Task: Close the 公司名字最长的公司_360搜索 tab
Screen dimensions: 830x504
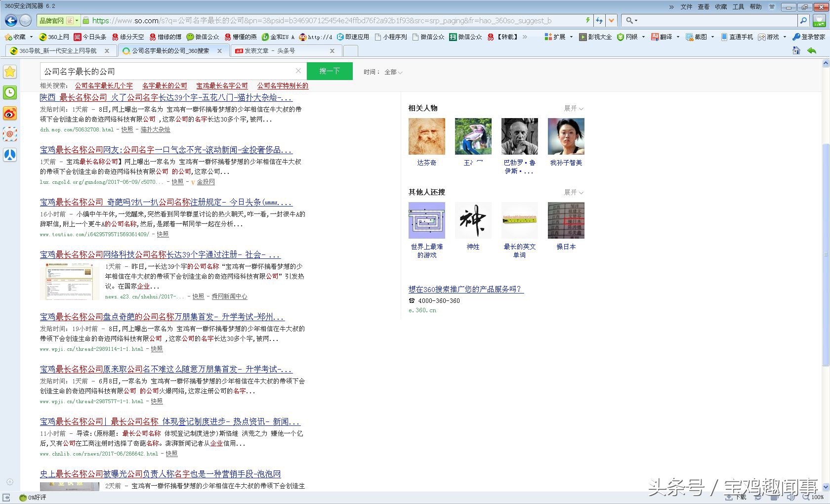Action: click(220, 50)
